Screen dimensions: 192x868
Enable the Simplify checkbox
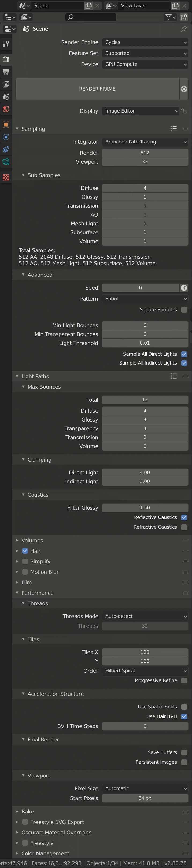25,561
